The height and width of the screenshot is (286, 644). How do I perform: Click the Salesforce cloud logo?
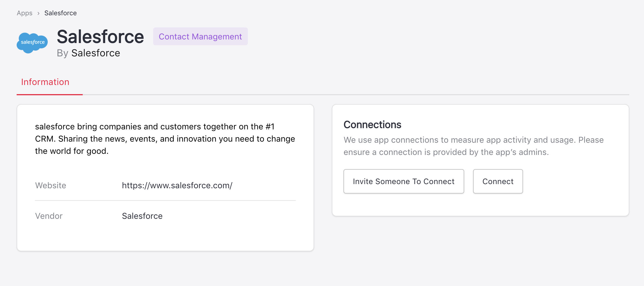(x=32, y=42)
